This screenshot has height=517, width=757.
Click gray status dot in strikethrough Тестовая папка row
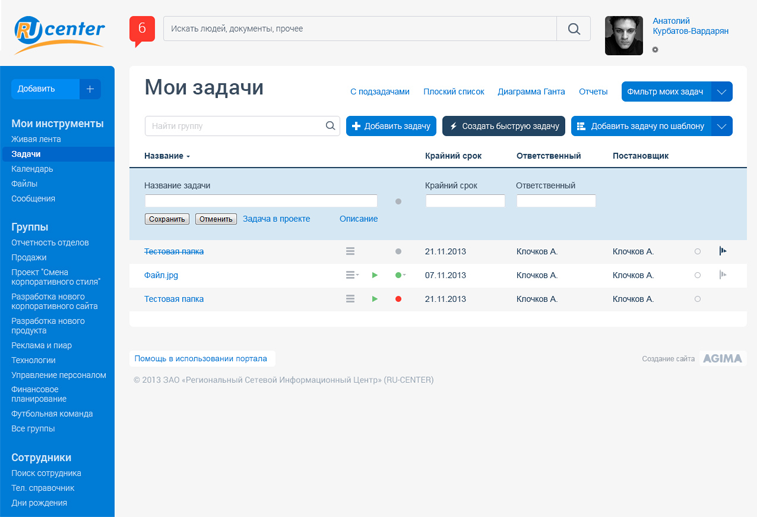tap(398, 252)
